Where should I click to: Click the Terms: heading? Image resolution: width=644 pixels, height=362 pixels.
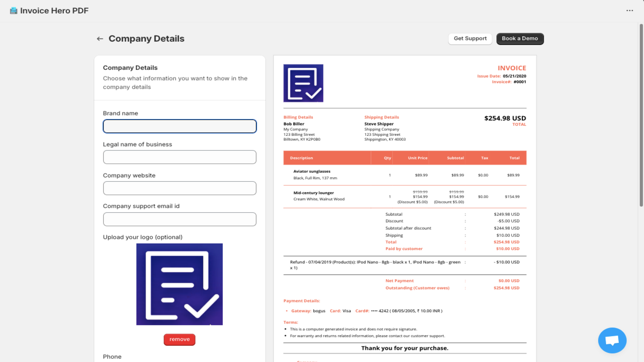pyautogui.click(x=291, y=323)
